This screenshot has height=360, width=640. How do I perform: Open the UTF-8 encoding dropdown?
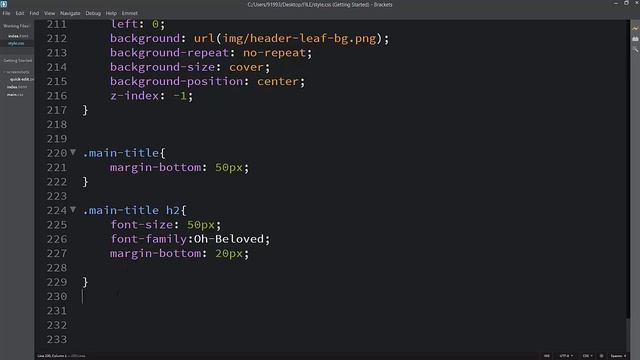(x=566, y=356)
